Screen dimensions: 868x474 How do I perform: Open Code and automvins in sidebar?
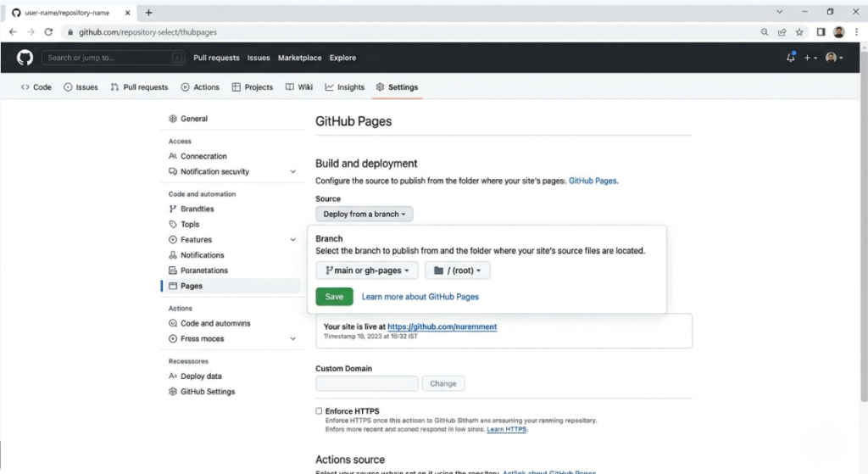coord(210,323)
